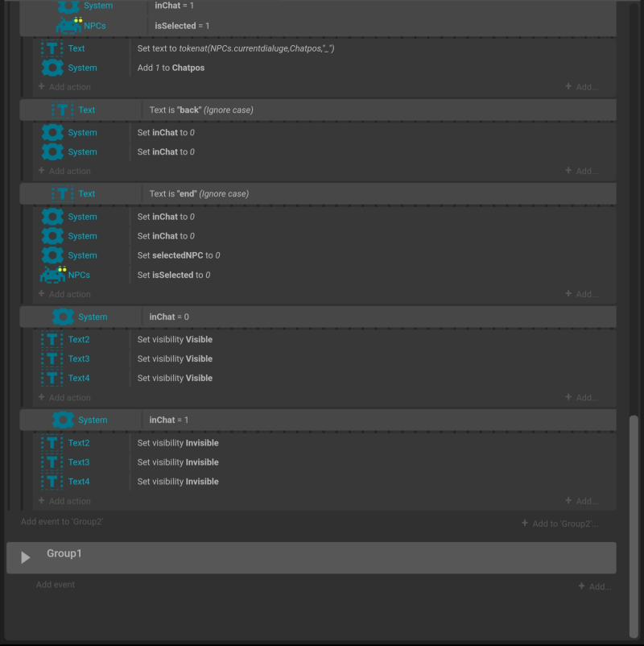644x646 pixels.
Task: Select Text4's "Set visibility Visible" action
Action: tap(175, 379)
